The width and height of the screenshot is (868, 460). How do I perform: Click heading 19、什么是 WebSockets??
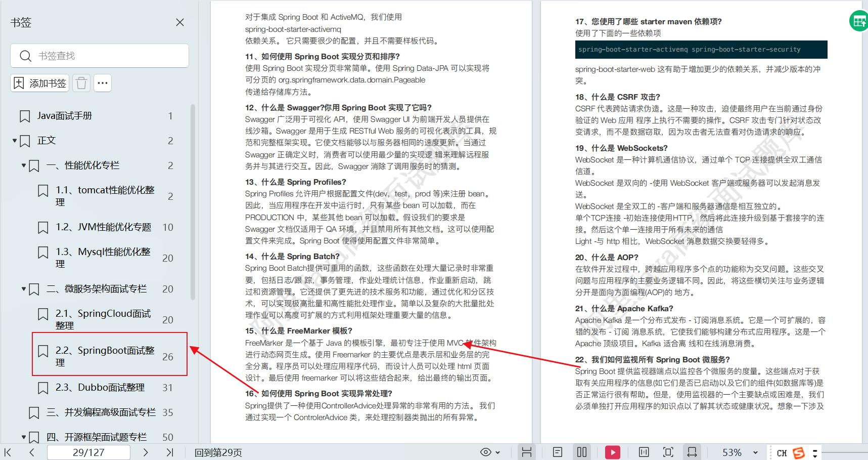pos(621,148)
